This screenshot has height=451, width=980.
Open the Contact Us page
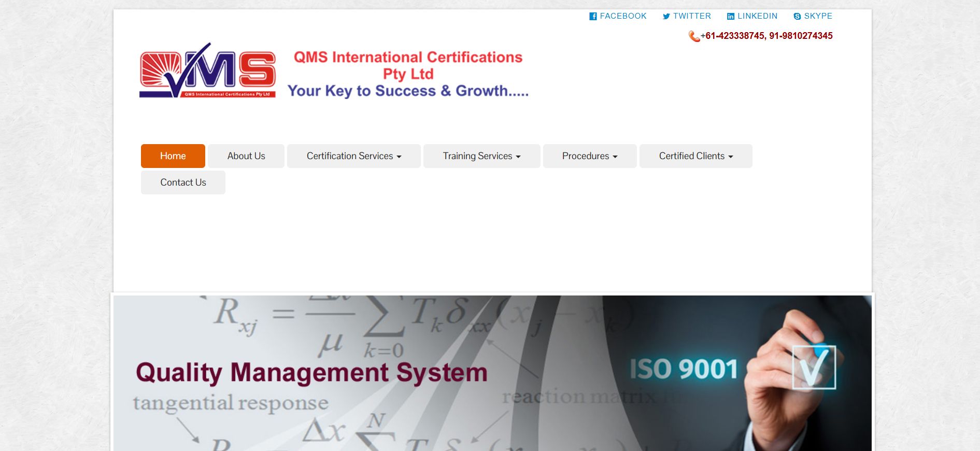[x=183, y=182]
